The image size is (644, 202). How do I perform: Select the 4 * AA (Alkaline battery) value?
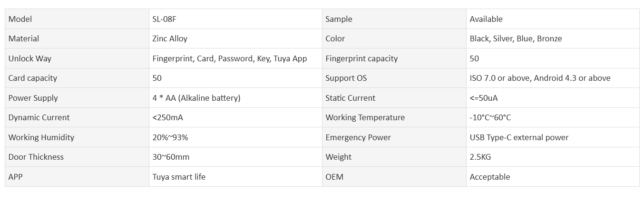196,98
